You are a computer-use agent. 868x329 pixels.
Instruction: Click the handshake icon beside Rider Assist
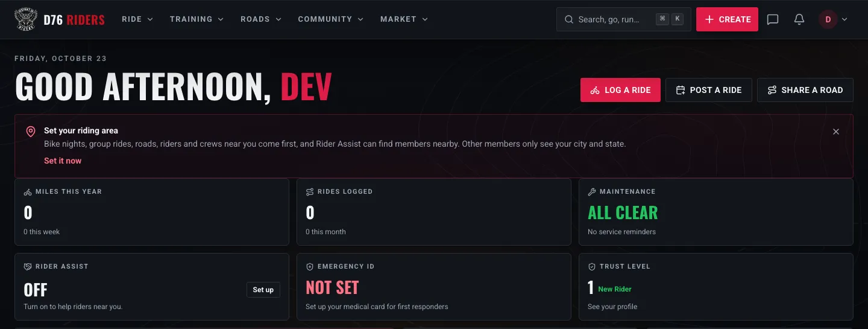pos(28,267)
